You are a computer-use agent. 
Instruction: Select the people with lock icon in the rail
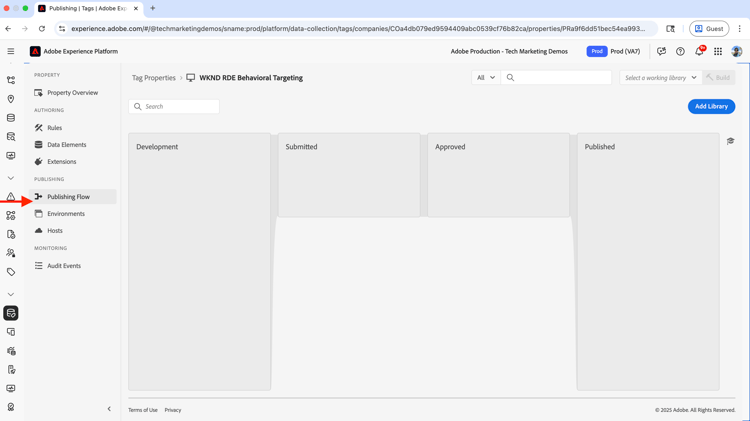tap(11, 253)
